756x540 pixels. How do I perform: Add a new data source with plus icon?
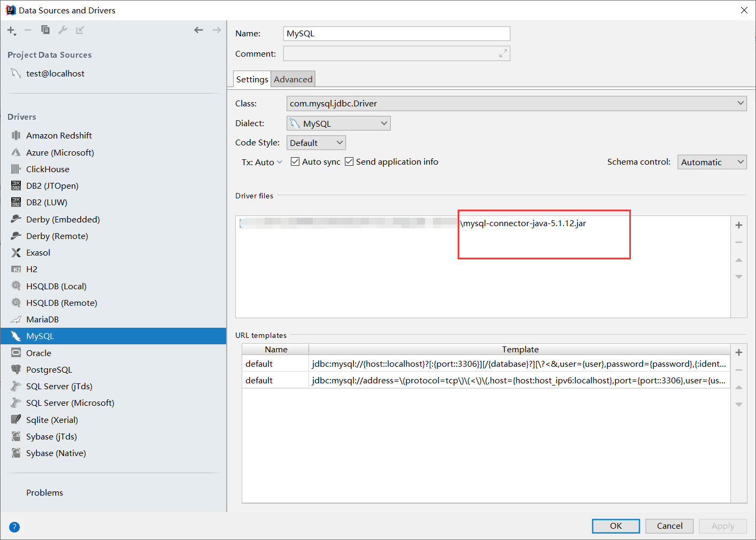11,30
